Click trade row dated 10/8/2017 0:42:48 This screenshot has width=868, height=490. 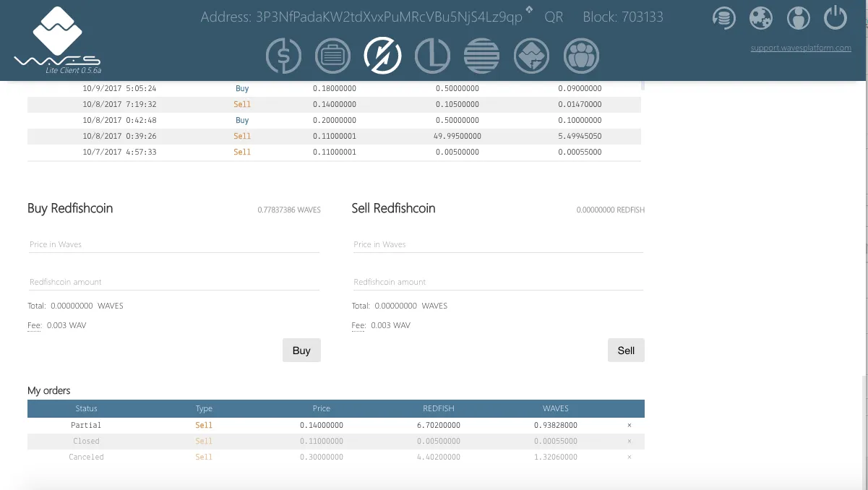coord(334,120)
